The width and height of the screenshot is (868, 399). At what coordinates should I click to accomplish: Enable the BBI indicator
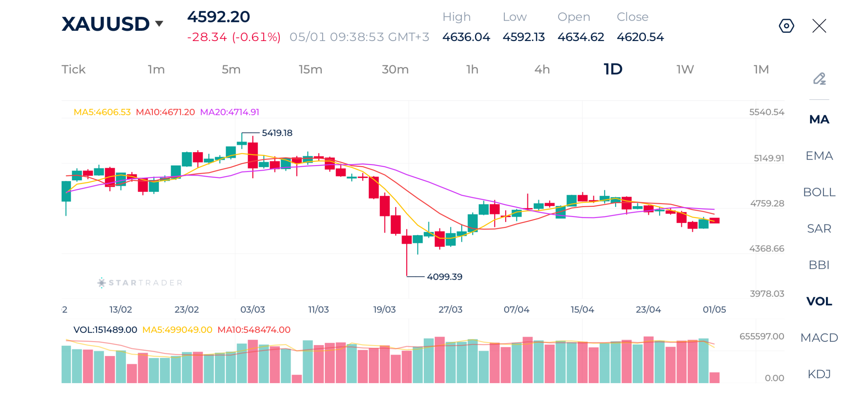pyautogui.click(x=819, y=264)
